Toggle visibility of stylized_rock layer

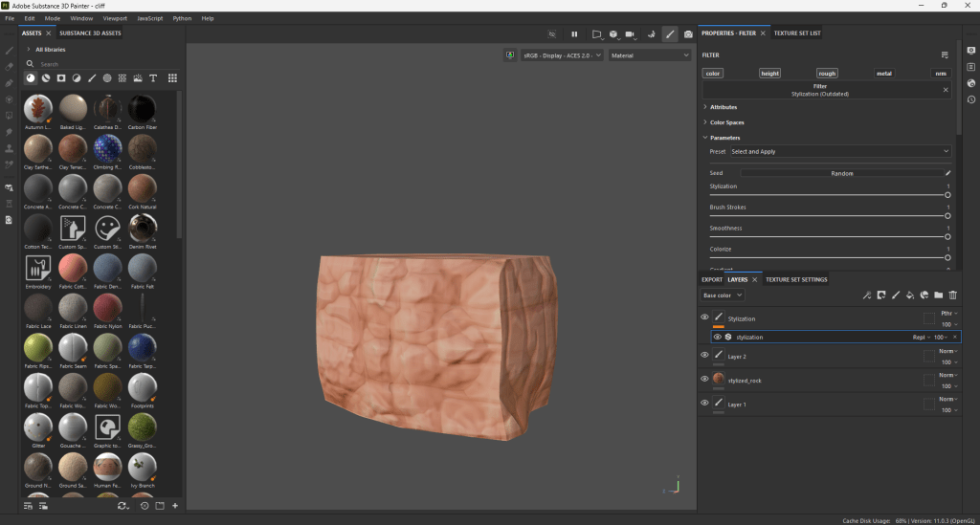coord(704,379)
